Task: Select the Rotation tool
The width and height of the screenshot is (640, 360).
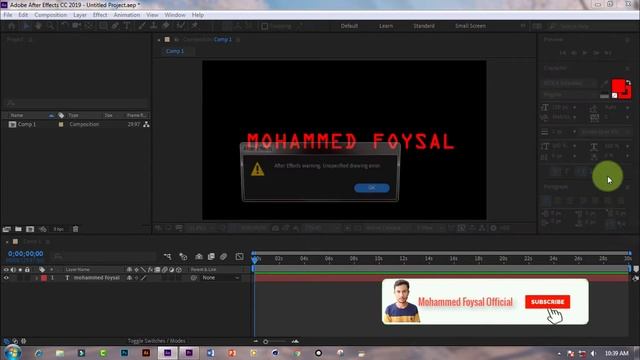Action: [x=64, y=26]
